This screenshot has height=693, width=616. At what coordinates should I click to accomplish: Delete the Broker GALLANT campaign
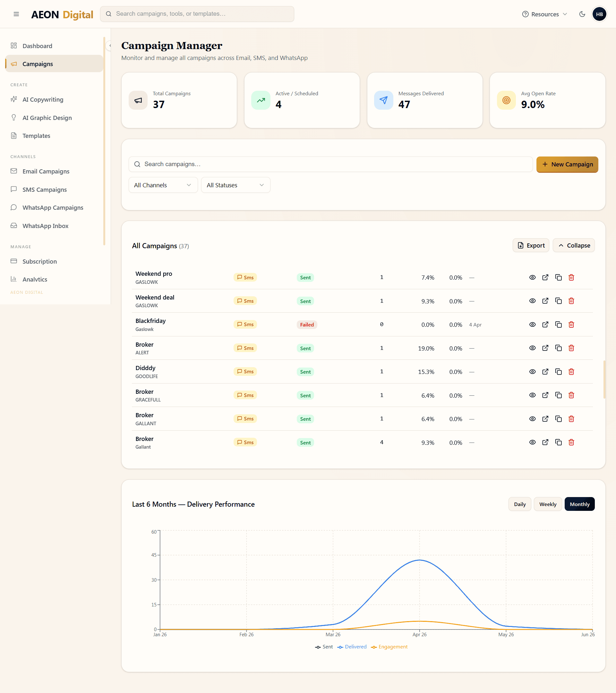point(571,419)
